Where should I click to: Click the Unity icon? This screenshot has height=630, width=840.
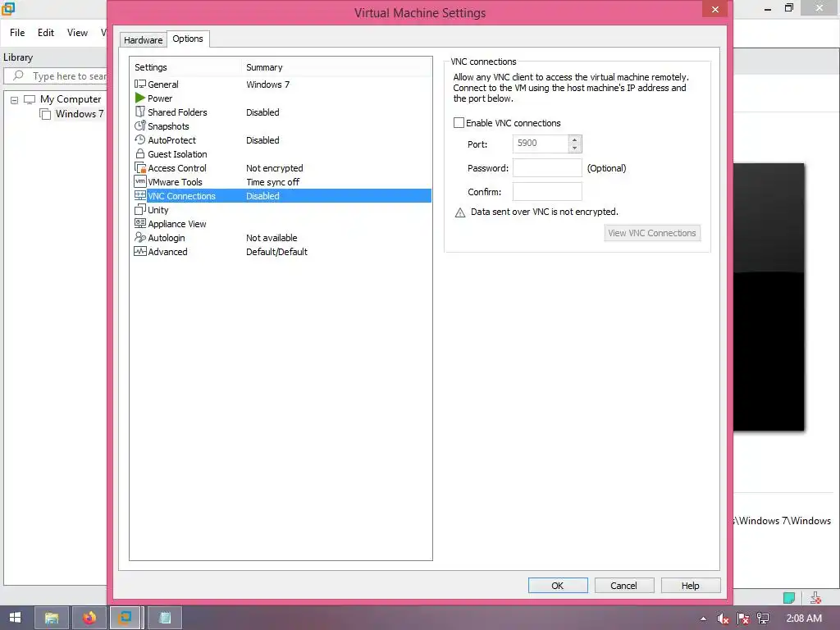coord(139,209)
